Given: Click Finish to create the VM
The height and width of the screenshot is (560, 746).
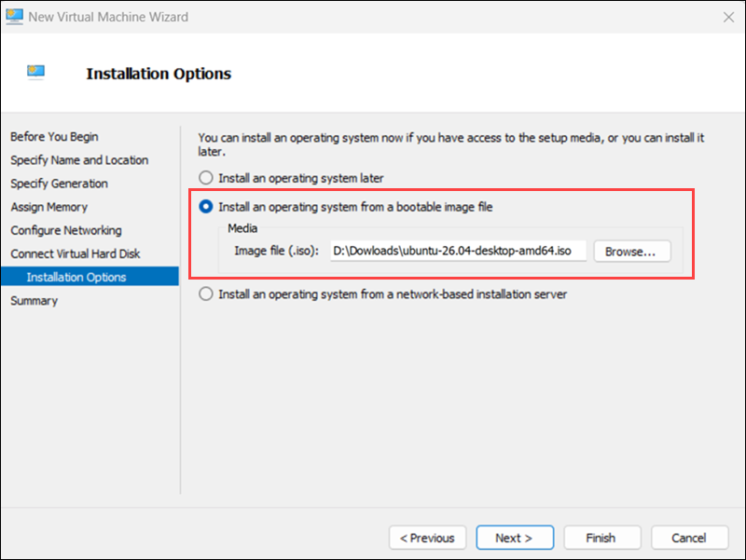Looking at the screenshot, I should click(602, 538).
